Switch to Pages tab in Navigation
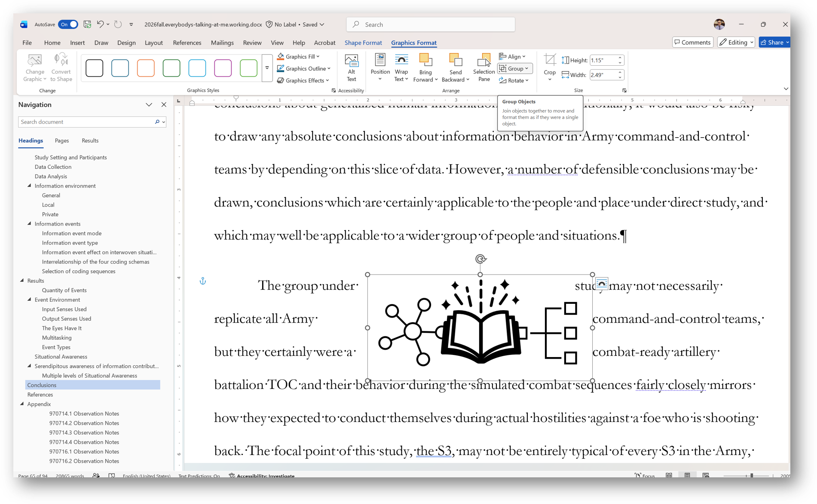817x504 pixels. click(x=62, y=141)
